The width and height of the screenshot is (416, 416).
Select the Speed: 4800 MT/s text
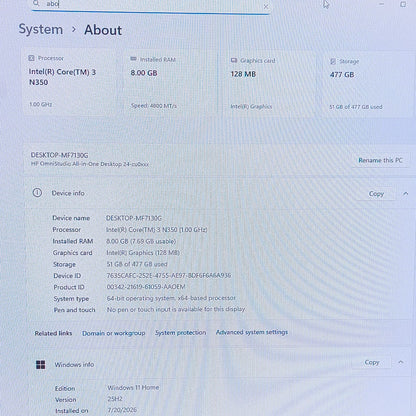click(x=154, y=106)
